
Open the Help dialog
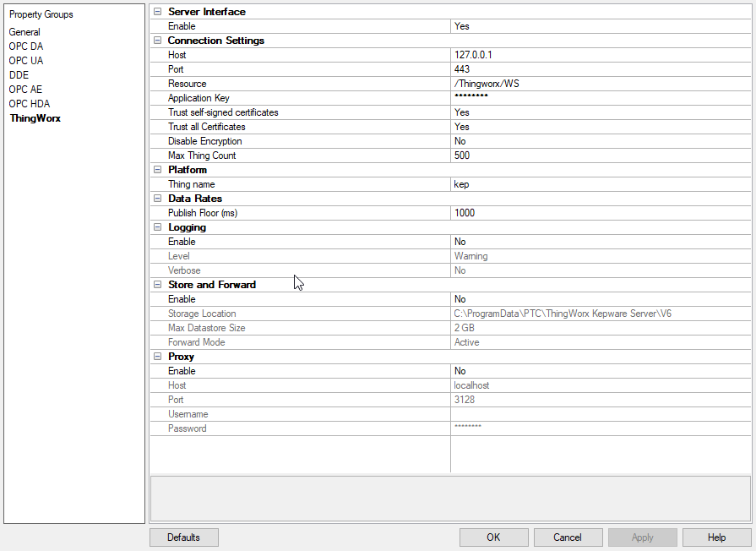pos(715,537)
